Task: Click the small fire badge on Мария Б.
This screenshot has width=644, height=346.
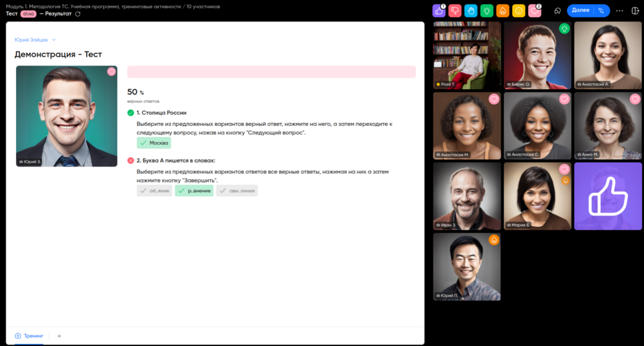Action: pyautogui.click(x=565, y=181)
